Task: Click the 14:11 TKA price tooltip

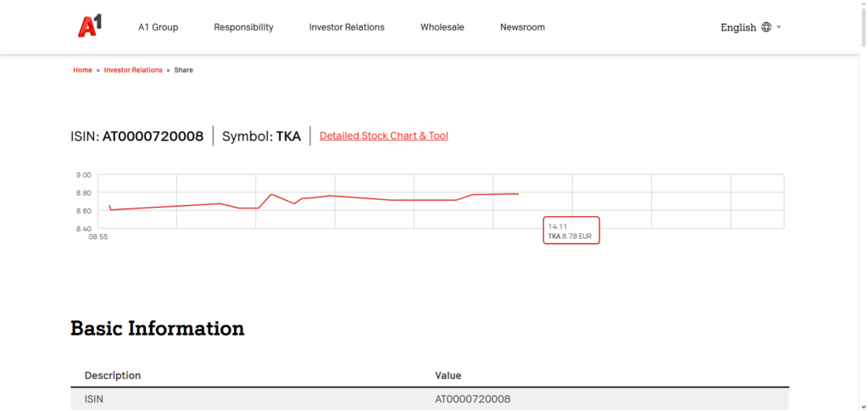Action: tap(572, 231)
